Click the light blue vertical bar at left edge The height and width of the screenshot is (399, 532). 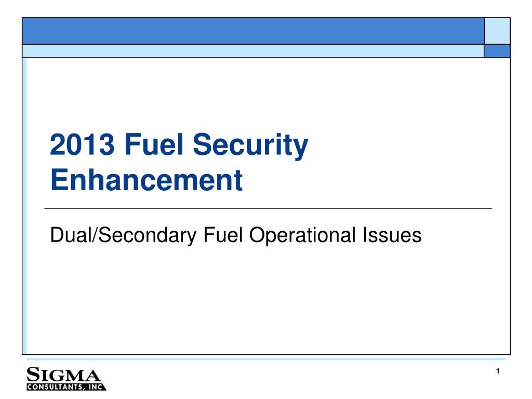pos(24,206)
